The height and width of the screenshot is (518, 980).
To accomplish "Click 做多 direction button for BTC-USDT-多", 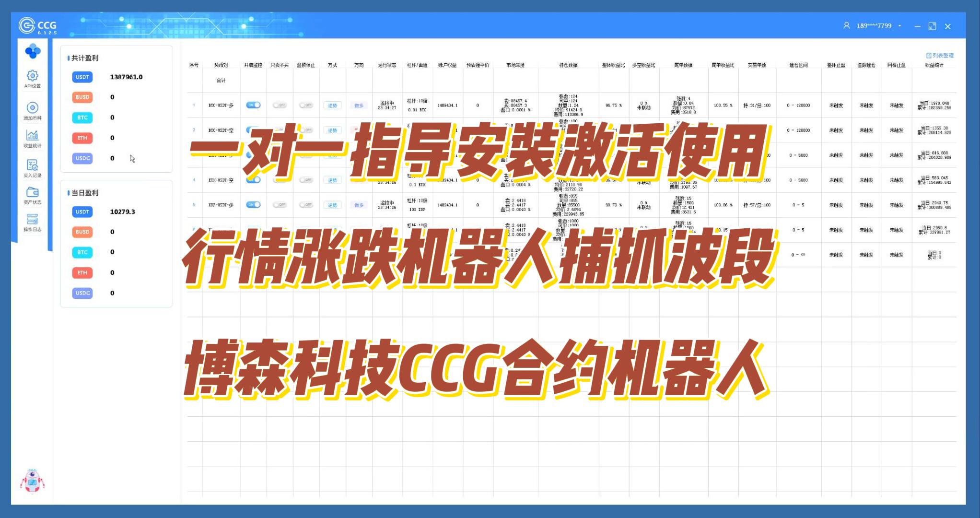I will pyautogui.click(x=359, y=106).
